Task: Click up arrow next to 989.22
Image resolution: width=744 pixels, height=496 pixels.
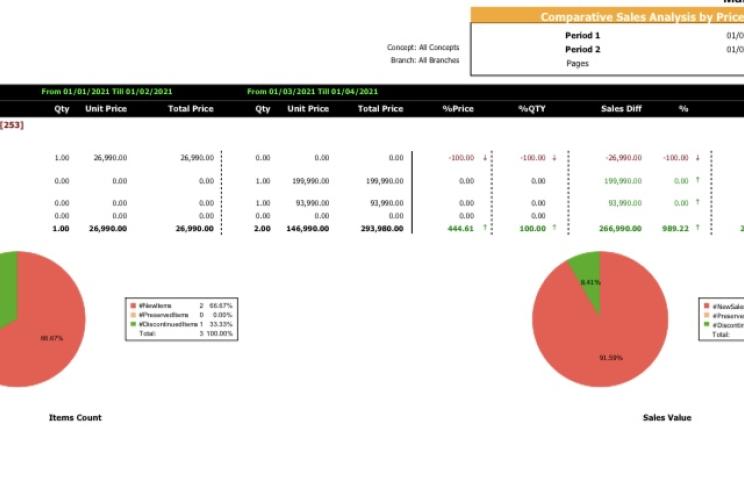Action: [698, 228]
